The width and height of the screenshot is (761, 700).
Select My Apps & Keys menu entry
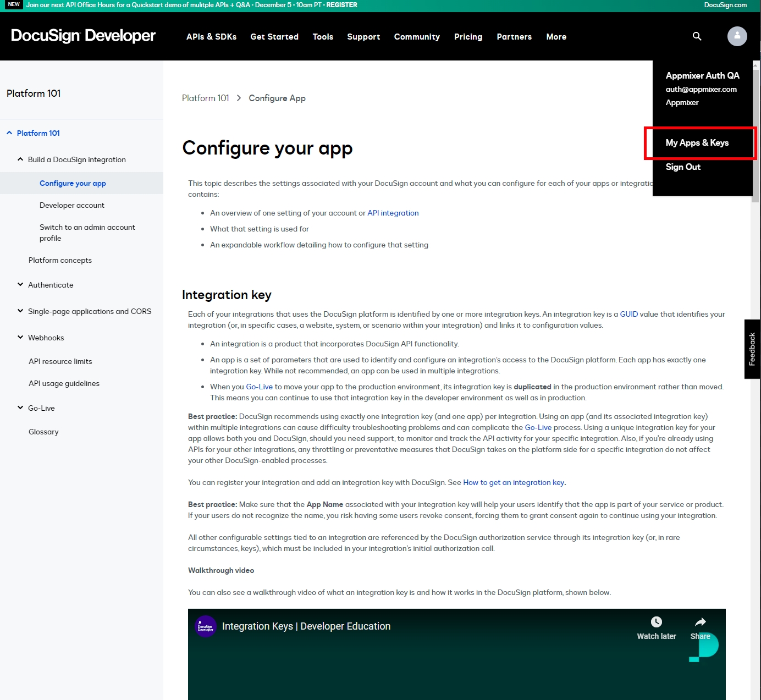[x=697, y=143]
